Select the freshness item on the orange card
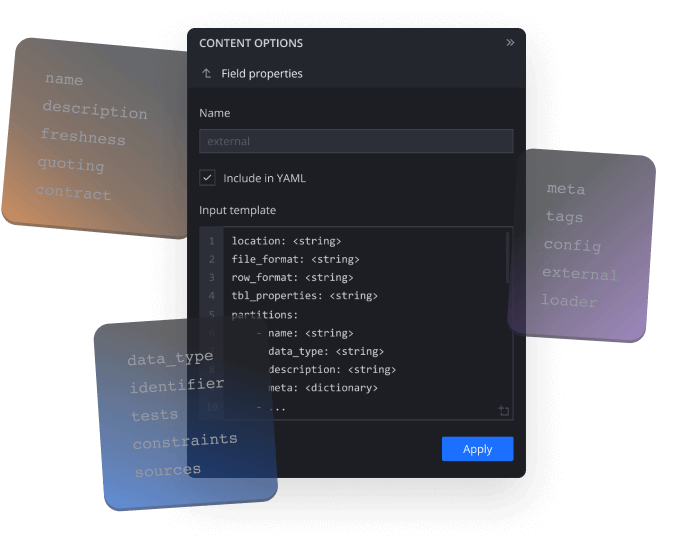Screen dimensions: 698x546 [x=83, y=137]
